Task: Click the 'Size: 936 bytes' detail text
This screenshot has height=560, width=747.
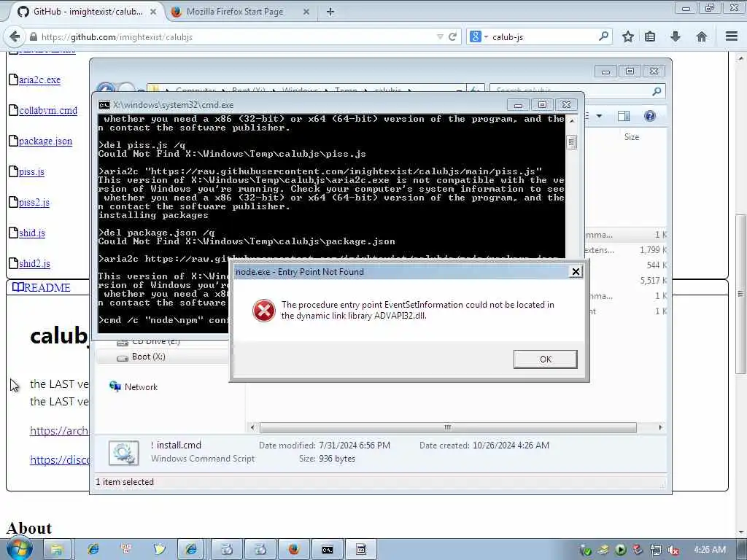Action: [327, 459]
